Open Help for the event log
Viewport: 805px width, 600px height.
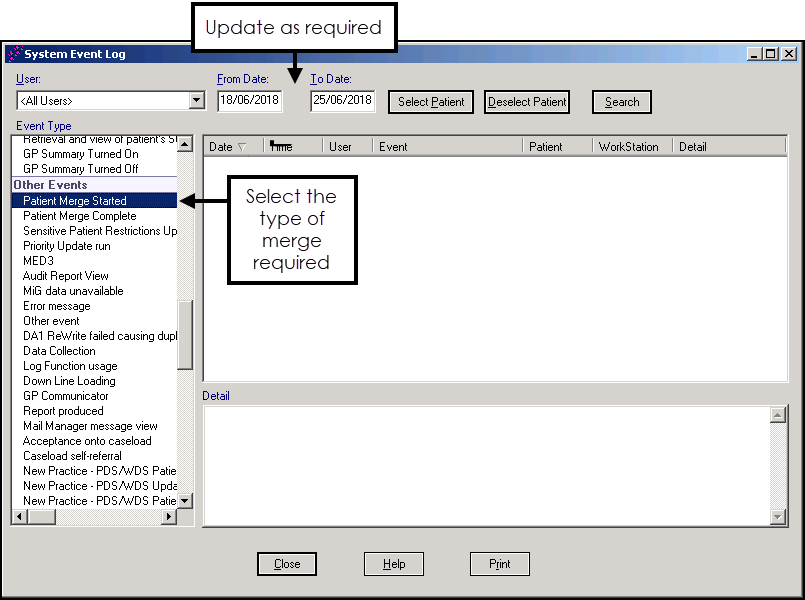[x=394, y=564]
